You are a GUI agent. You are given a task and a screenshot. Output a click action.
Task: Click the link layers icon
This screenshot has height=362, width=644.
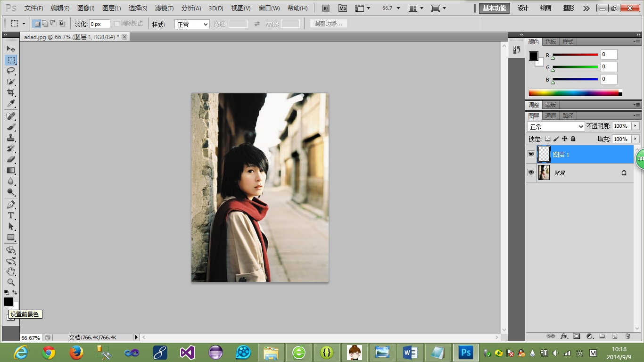click(x=551, y=336)
